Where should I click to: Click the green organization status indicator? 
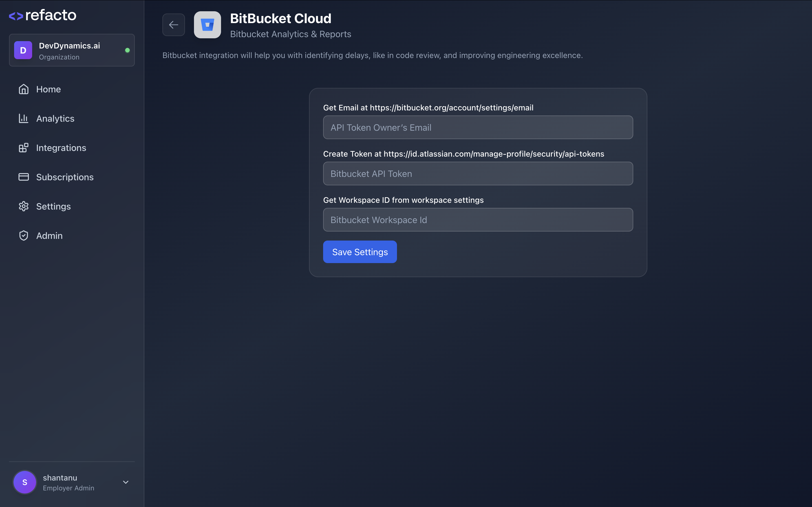[x=128, y=50]
